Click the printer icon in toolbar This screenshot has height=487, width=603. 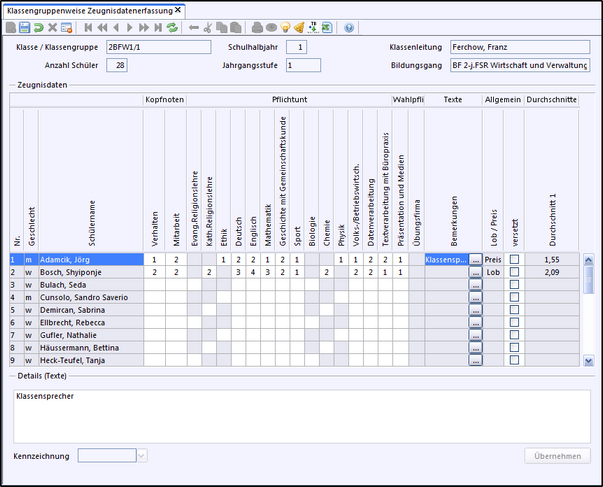[256, 28]
